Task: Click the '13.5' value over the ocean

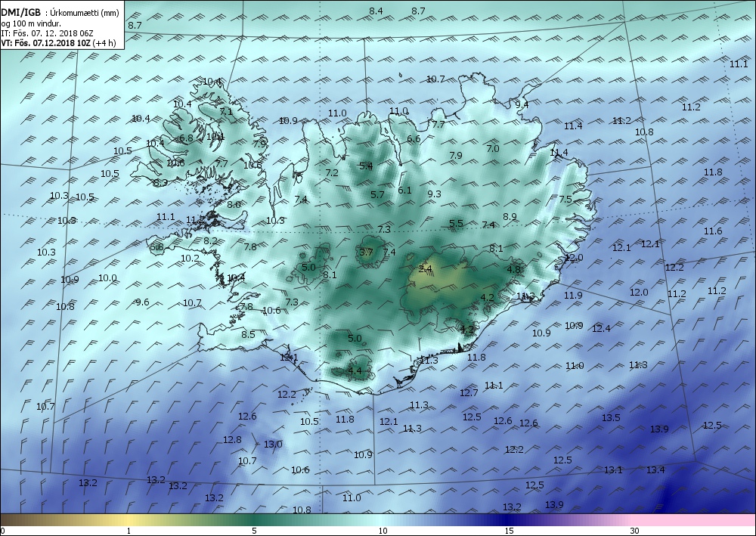Action: [x=611, y=417]
